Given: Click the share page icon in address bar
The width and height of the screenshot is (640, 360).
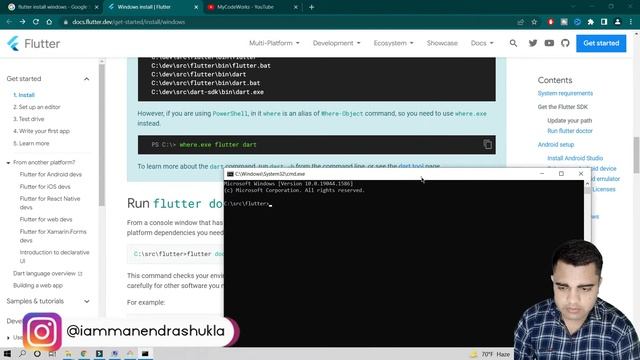Looking at the screenshot, I should 520,22.
